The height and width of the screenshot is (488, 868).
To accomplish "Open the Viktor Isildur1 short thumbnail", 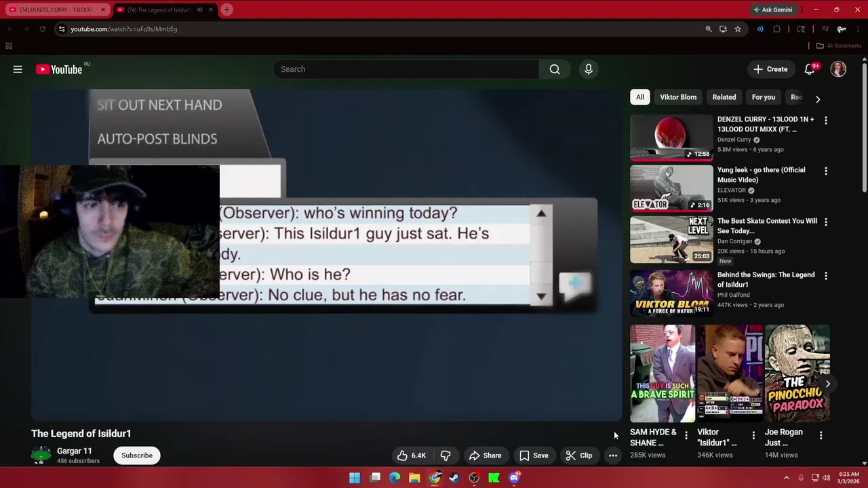I will tap(730, 373).
